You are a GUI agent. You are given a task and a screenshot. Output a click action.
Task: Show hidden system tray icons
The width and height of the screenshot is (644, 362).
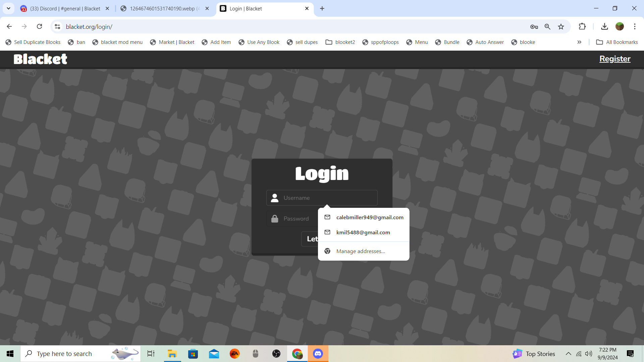click(x=568, y=354)
